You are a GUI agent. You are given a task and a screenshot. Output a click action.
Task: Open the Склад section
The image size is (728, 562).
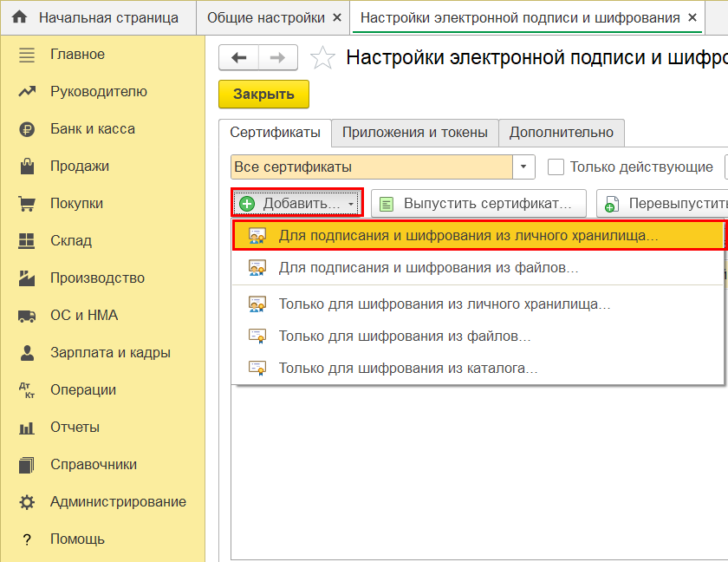(x=102, y=240)
